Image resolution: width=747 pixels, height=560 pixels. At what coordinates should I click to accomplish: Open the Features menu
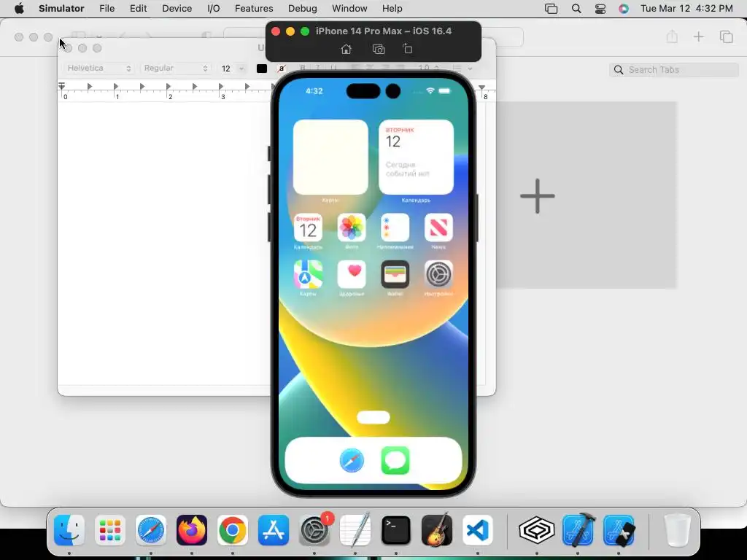pos(254,9)
